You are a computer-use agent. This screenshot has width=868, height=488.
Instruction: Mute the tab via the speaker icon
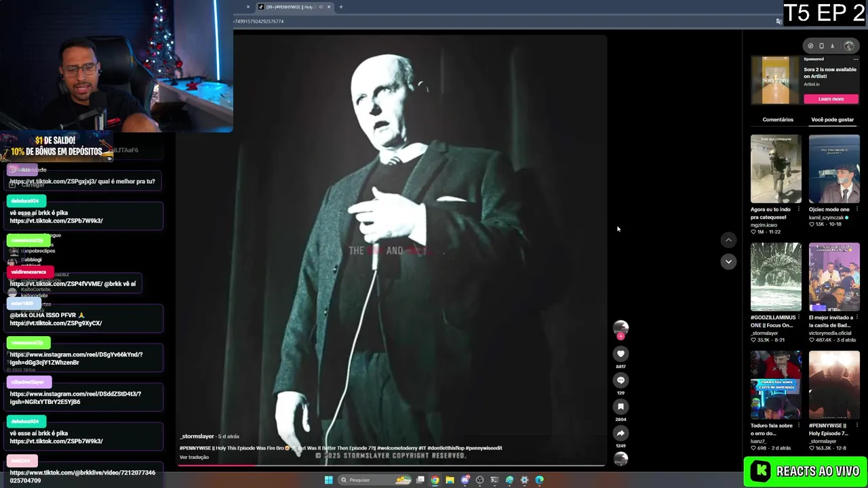coord(321,7)
